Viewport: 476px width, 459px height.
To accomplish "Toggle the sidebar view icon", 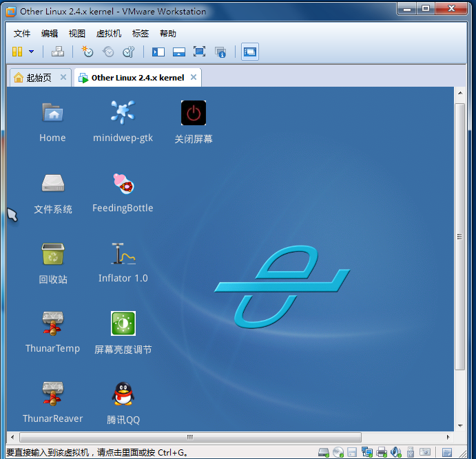I will (158, 52).
